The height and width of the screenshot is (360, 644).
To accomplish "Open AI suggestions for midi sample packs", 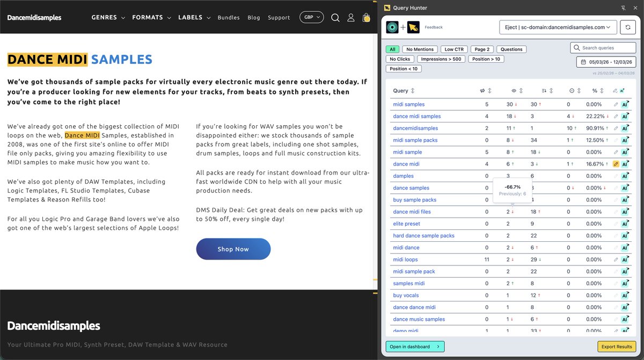I will tap(625, 140).
